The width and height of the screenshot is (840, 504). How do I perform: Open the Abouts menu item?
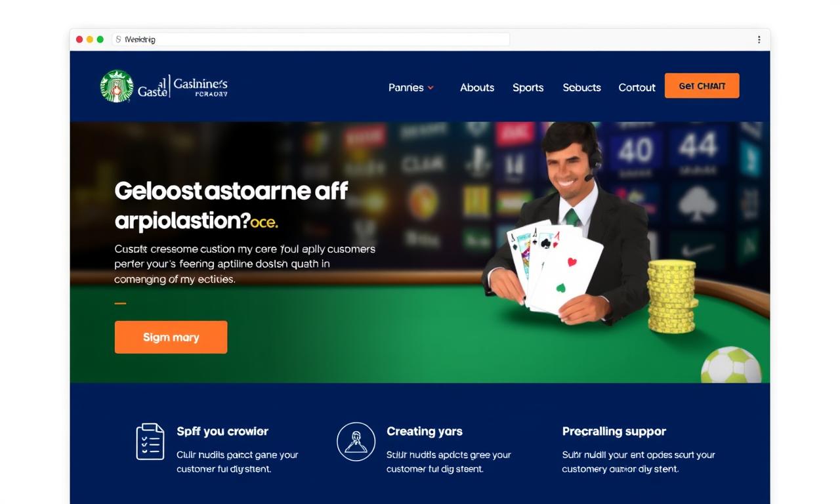point(477,87)
